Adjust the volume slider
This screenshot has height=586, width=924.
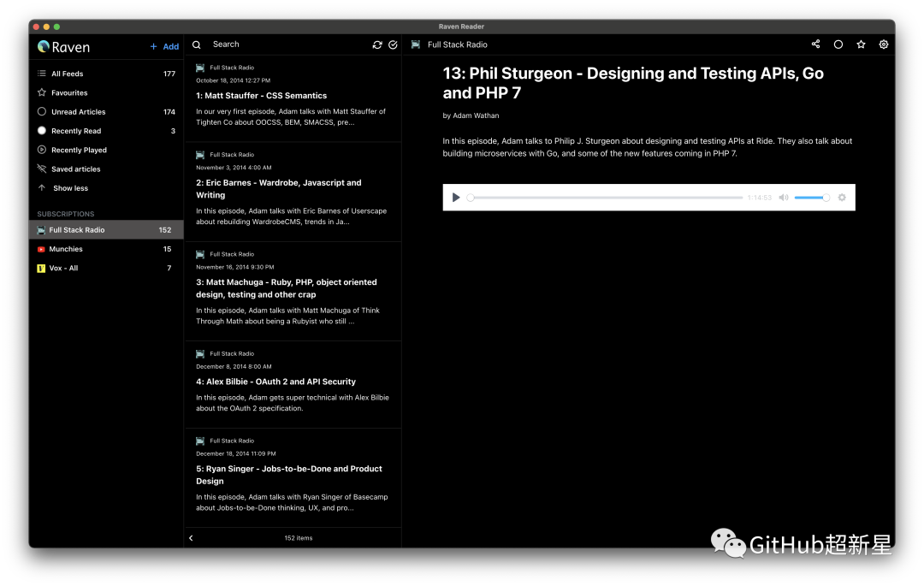pyautogui.click(x=812, y=198)
